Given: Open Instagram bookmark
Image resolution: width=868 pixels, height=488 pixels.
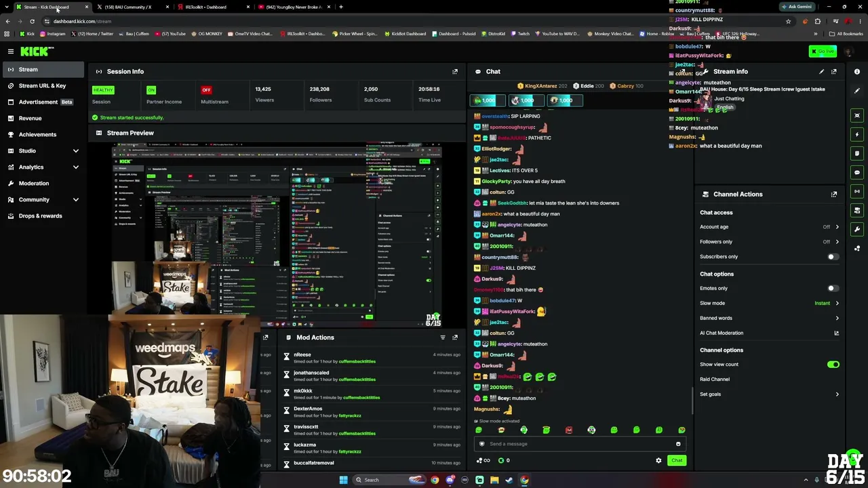Looking at the screenshot, I should point(53,34).
